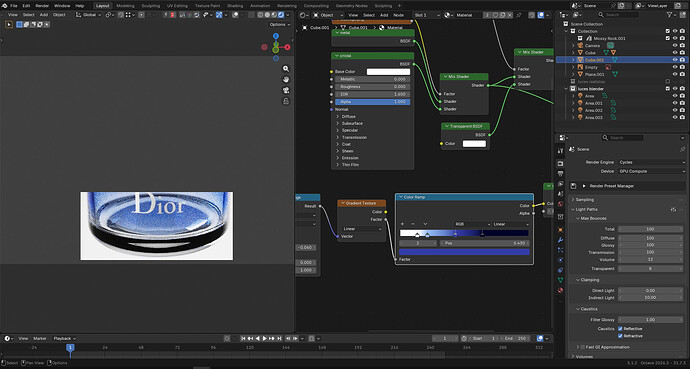The width and height of the screenshot is (690, 369).
Task: Enable the Fast GI Approximation checkbox
Action: pyautogui.click(x=584, y=347)
